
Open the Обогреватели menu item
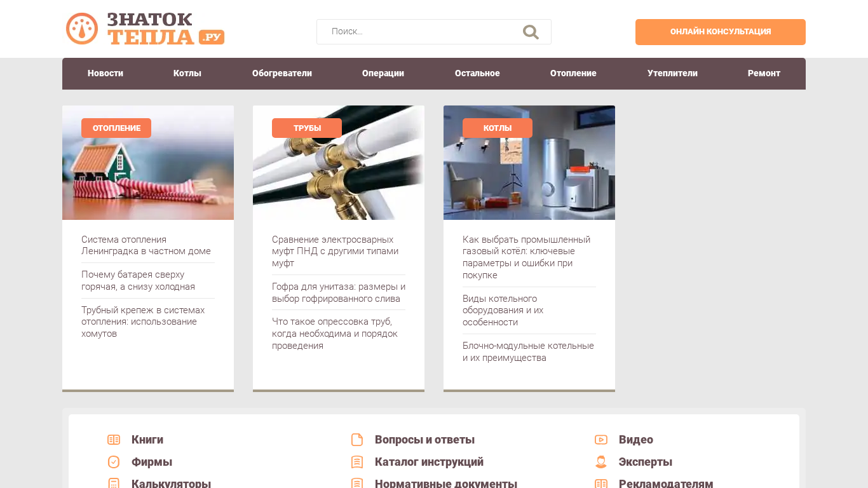(x=282, y=74)
